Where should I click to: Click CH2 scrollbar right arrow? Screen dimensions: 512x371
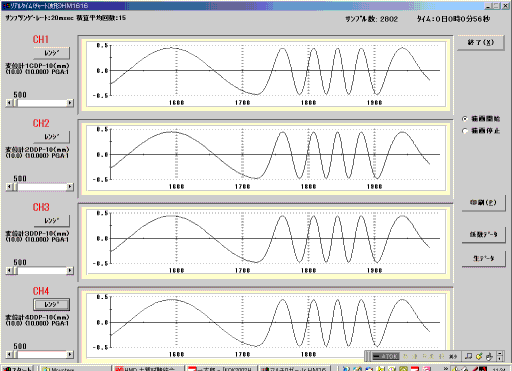pos(70,187)
